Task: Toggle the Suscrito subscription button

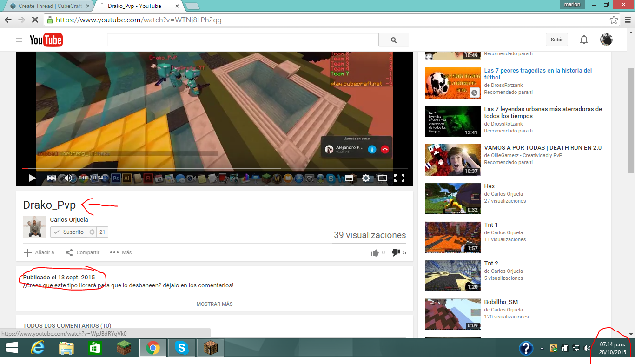Action: click(68, 232)
